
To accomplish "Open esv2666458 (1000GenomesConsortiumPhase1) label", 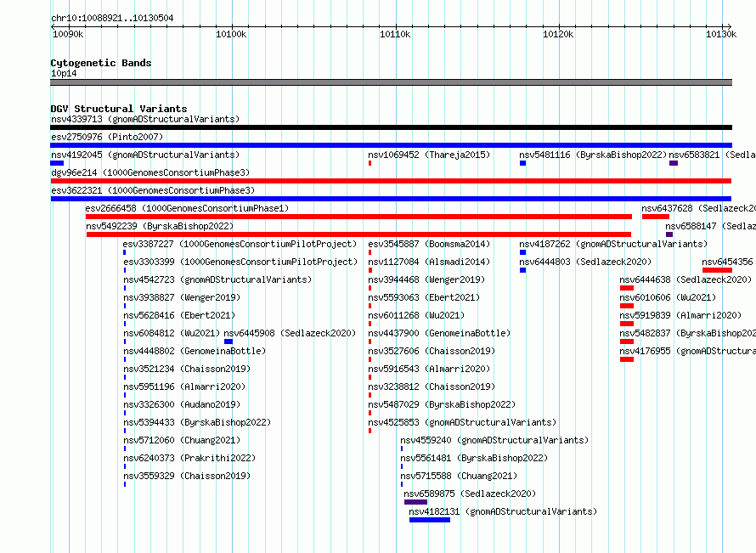I will pos(187,208).
